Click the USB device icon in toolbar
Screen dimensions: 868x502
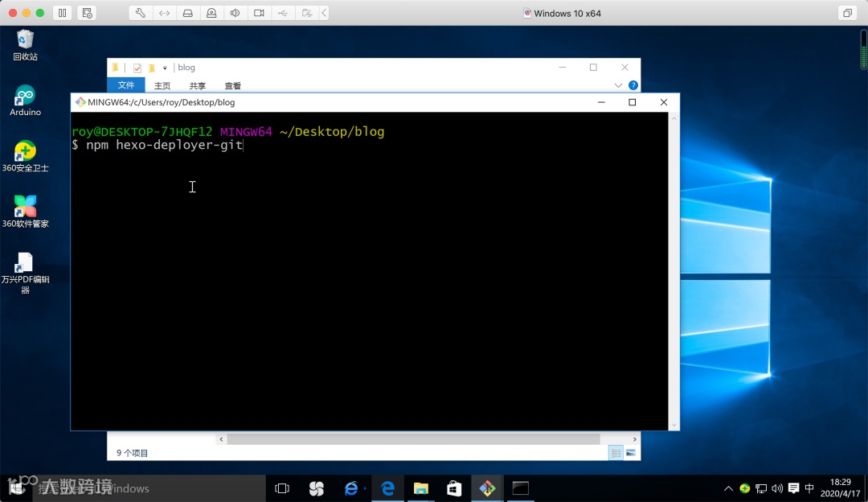click(x=283, y=13)
